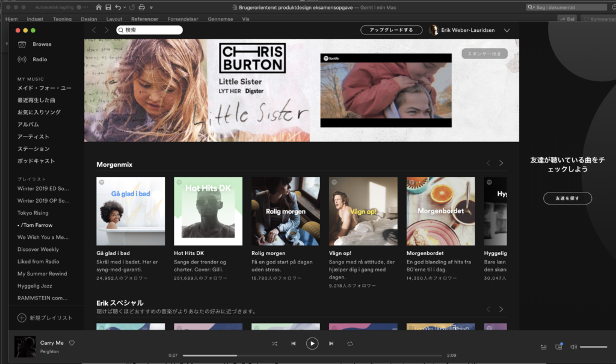This screenshot has height=364, width=616.
Task: Open the Radio section icon
Action: coord(22,60)
